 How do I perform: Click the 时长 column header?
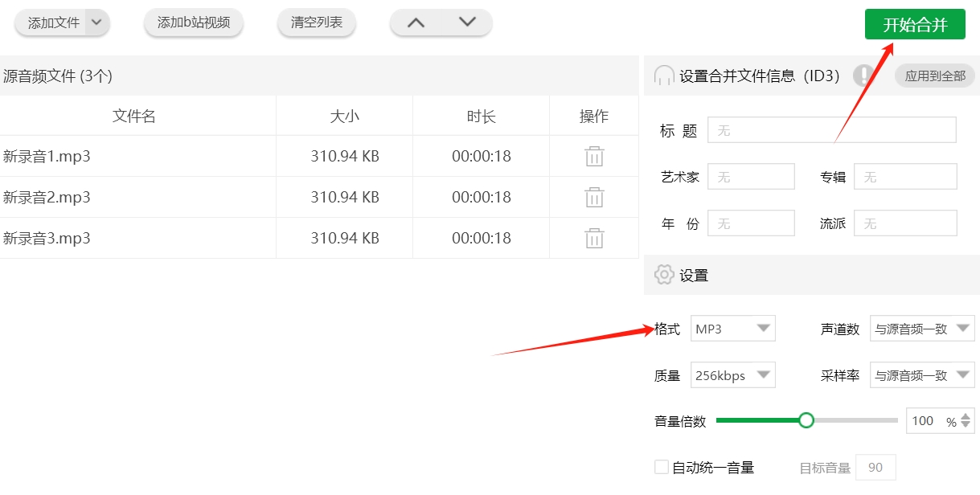click(482, 117)
